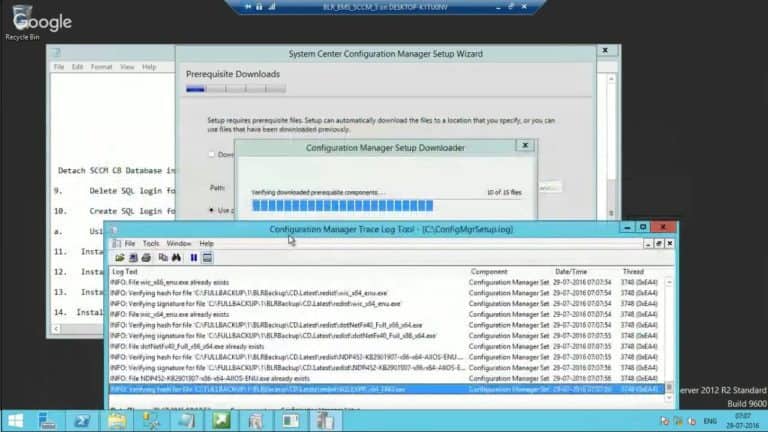Launch PowerShell from the taskbar
The width and height of the screenshot is (768, 432).
coord(82,421)
